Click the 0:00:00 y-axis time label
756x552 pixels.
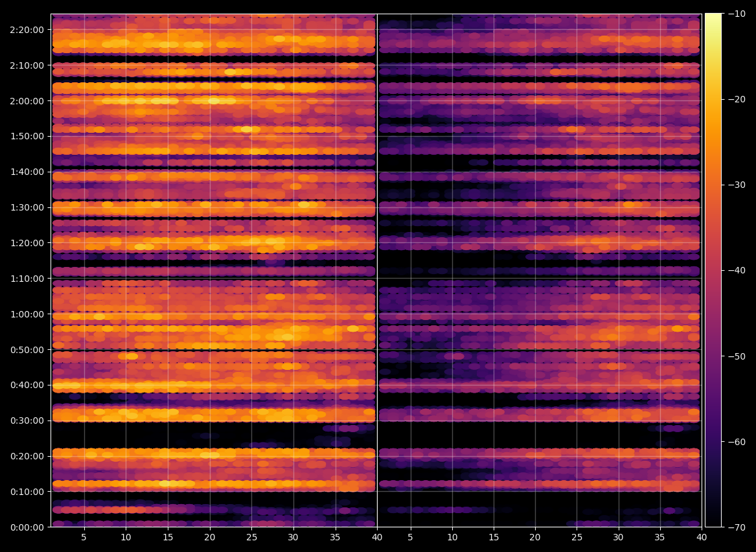coord(27,527)
